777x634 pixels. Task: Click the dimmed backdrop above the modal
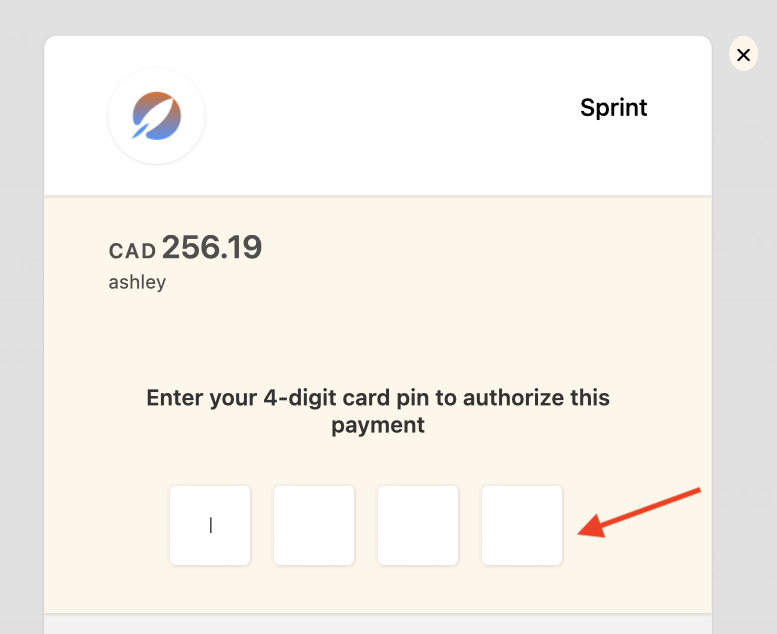[x=378, y=17]
